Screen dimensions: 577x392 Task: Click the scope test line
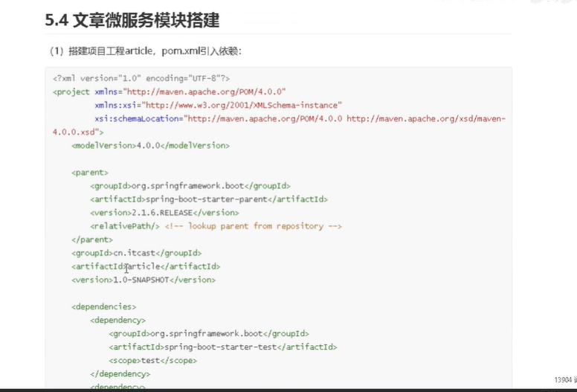(152, 360)
